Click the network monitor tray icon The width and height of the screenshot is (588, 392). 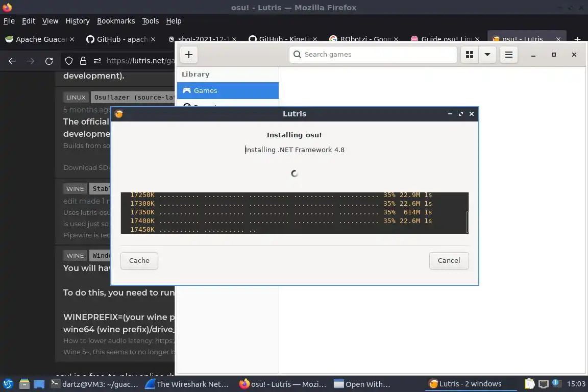click(544, 384)
